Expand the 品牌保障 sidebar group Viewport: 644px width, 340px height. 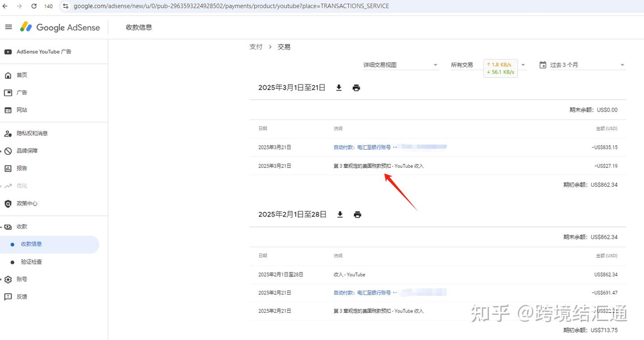[2, 151]
